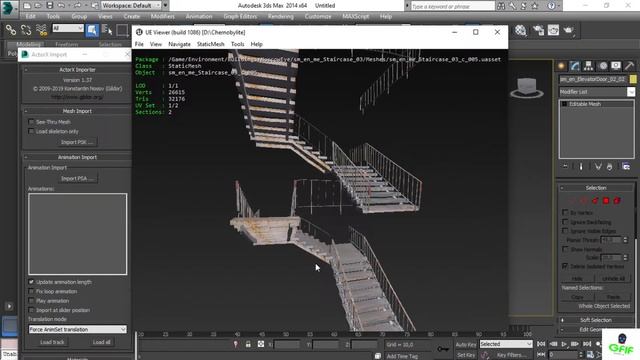This screenshot has width=640, height=360.
Task: Enable Play animation checkbox
Action: (x=31, y=300)
